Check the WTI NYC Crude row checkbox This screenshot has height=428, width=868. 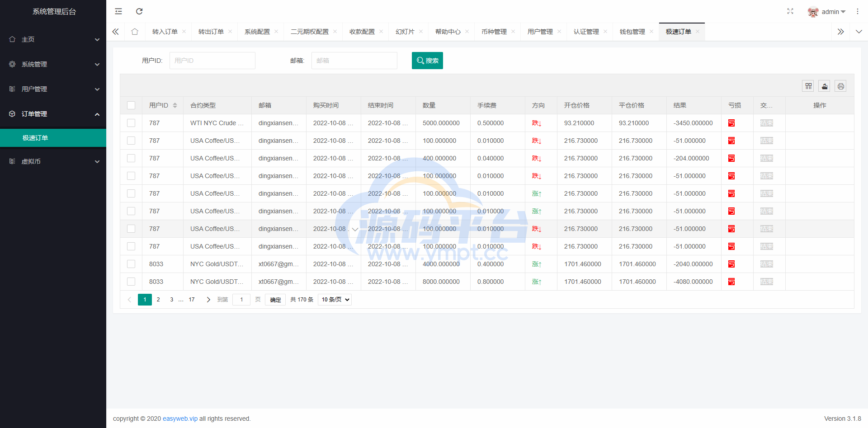(x=131, y=123)
